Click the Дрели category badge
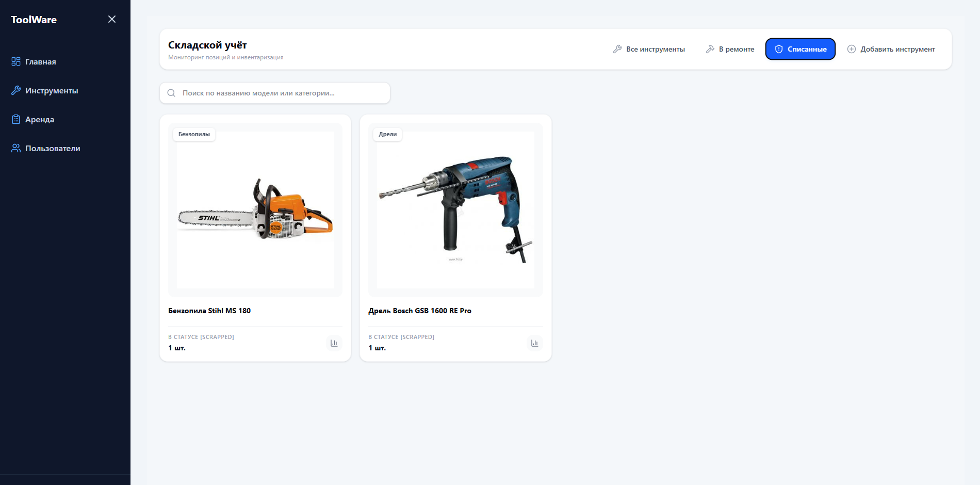 pyautogui.click(x=388, y=134)
